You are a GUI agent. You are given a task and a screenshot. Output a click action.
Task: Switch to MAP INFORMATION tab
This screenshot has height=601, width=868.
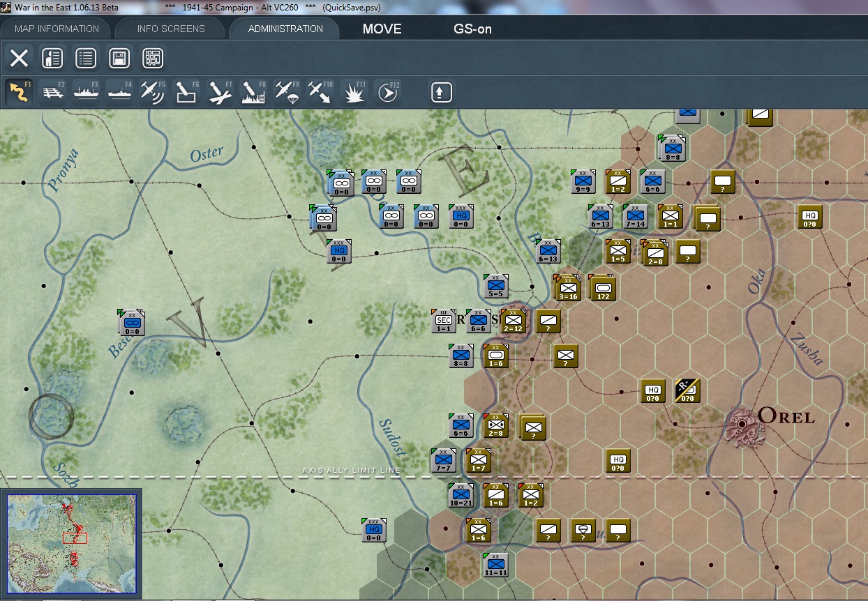click(x=57, y=29)
